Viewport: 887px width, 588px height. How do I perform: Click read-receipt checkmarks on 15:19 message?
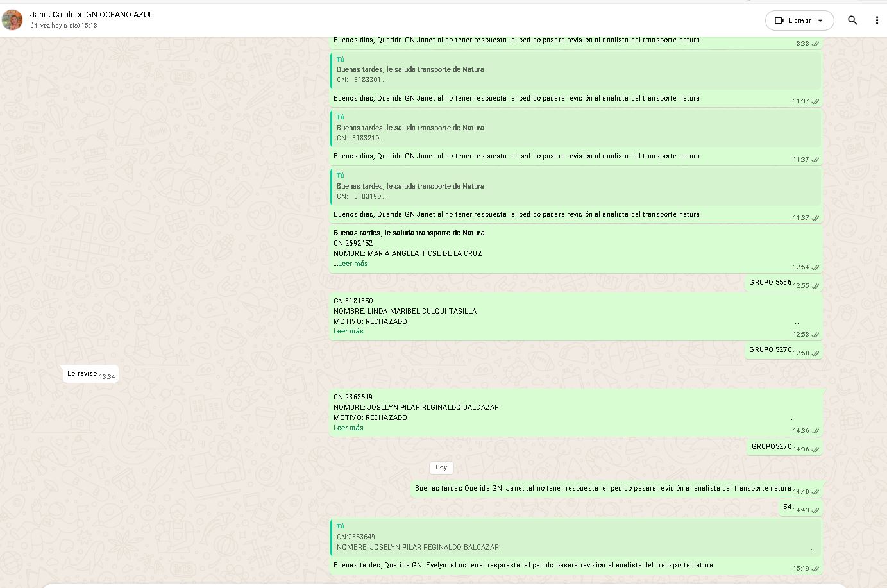815,569
